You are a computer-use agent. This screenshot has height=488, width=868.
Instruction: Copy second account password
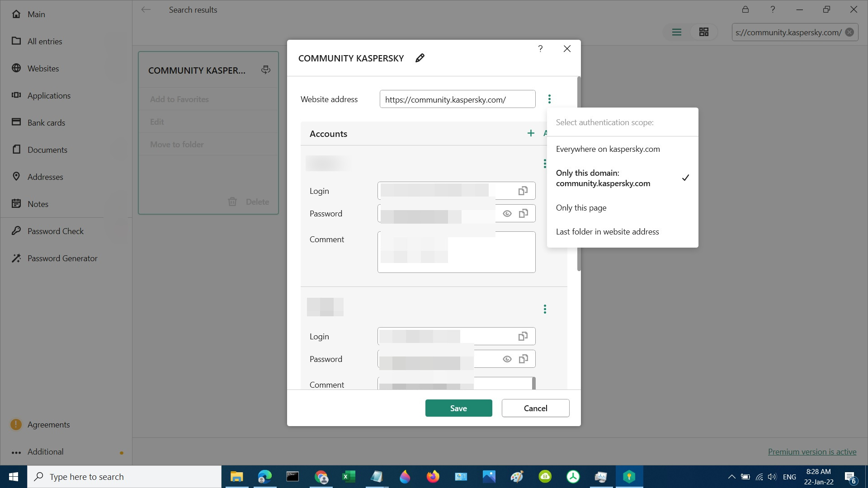[523, 359]
